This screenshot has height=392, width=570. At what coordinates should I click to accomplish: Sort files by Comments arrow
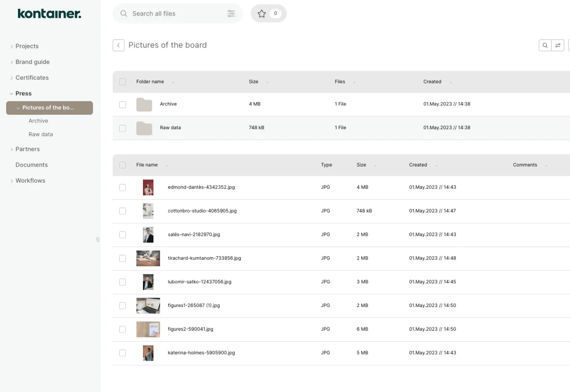[546, 165]
